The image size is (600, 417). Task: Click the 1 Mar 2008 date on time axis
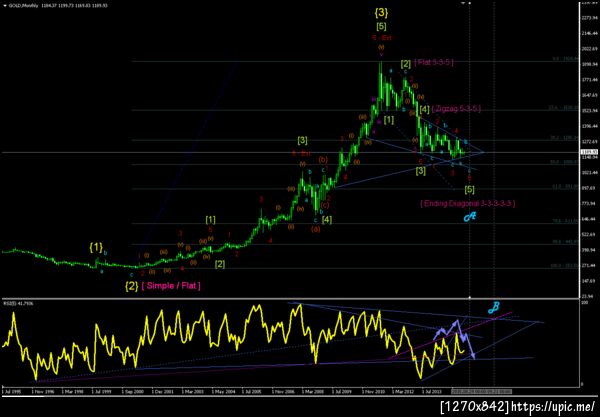click(313, 392)
